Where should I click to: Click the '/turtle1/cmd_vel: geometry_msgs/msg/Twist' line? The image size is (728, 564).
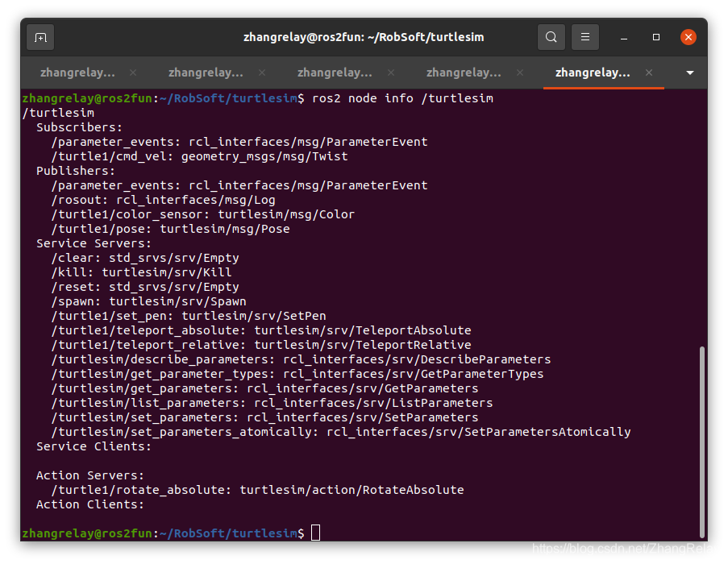pos(200,156)
